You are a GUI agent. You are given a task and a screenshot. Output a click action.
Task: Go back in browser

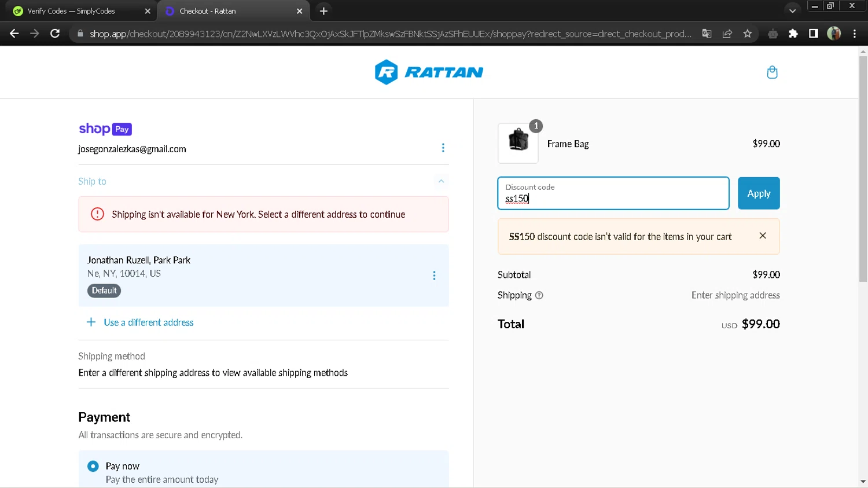point(14,34)
